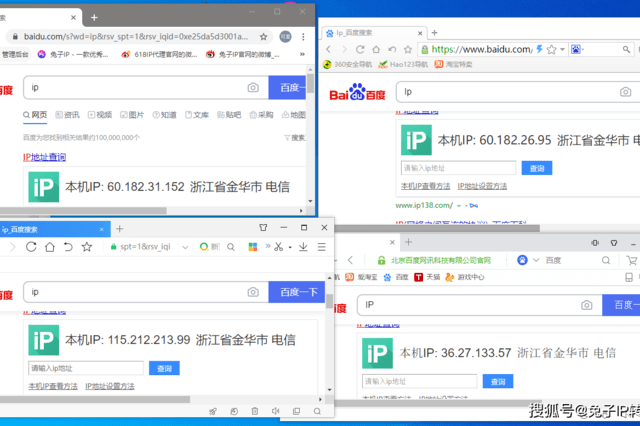This screenshot has width=640, height=426.
Task: Click camera image search in Chrome Baidu box
Action: pos(253,87)
